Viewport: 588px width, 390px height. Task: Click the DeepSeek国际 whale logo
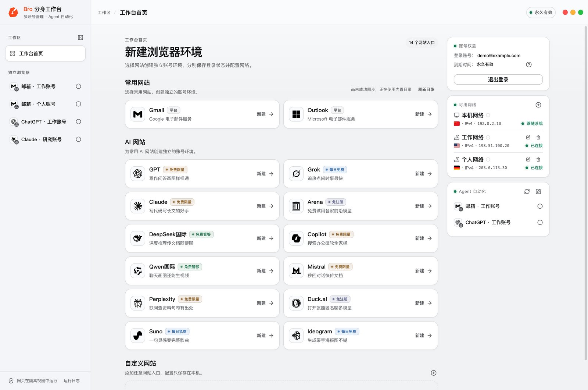point(138,238)
